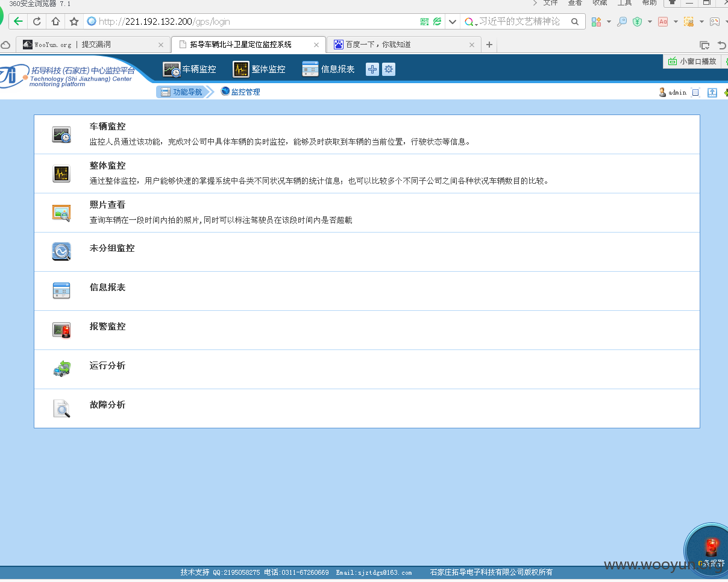Click the 运行分析 truck icon
The width and height of the screenshot is (728, 582).
61,369
